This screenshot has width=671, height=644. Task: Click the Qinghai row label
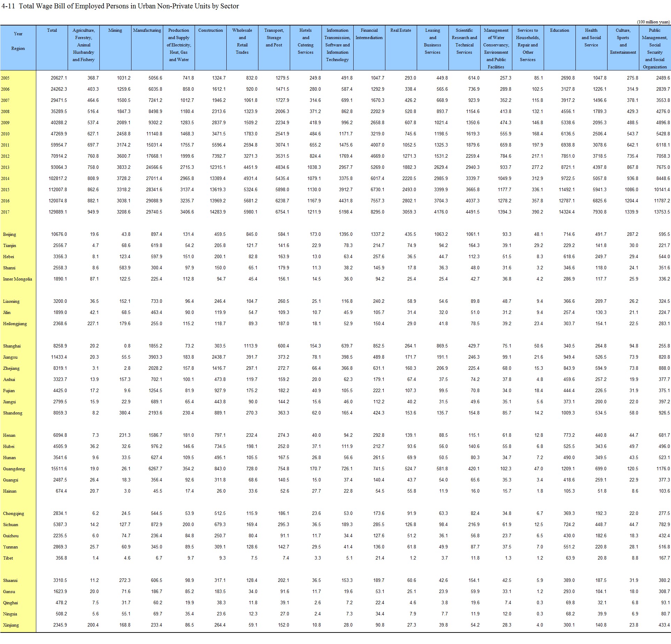pyautogui.click(x=10, y=603)
